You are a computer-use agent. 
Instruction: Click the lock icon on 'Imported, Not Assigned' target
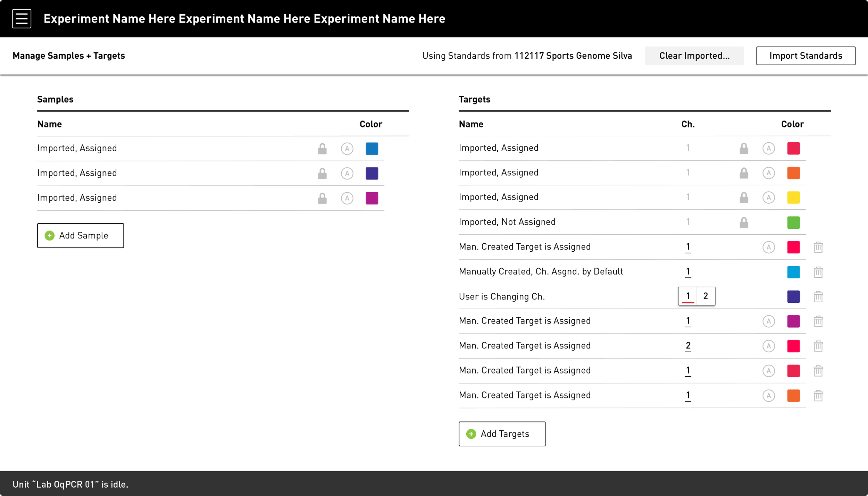point(743,222)
